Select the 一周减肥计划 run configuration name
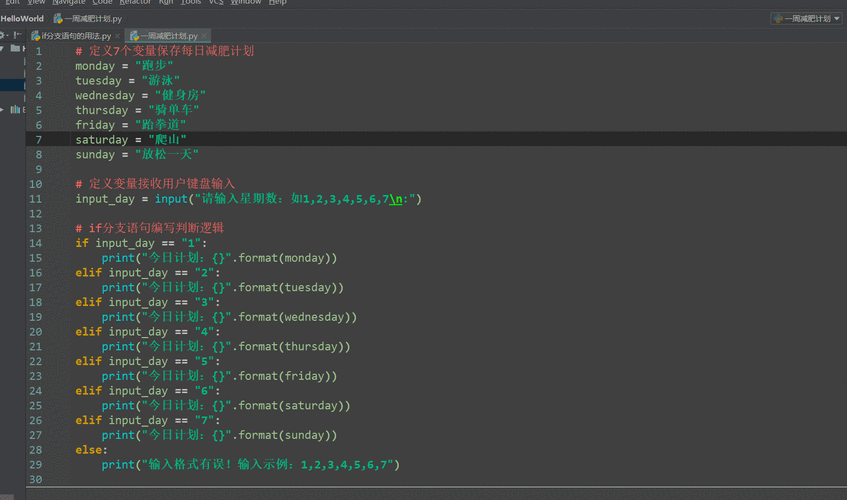847x500 pixels. click(808, 18)
